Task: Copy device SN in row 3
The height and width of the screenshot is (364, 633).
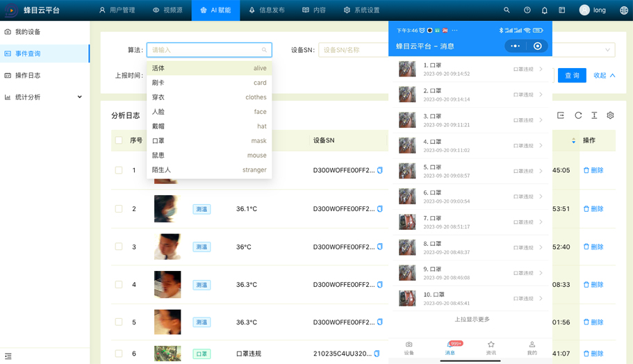Action: click(380, 247)
